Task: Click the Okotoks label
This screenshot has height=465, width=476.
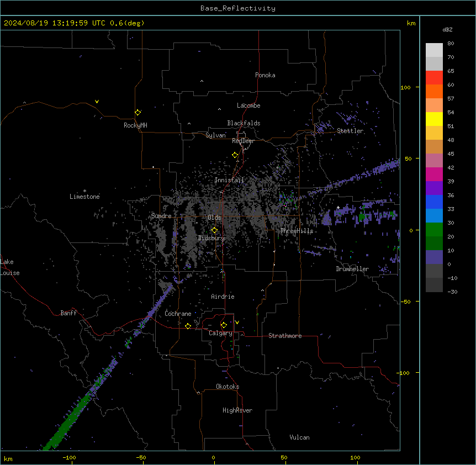Action: tap(228, 387)
